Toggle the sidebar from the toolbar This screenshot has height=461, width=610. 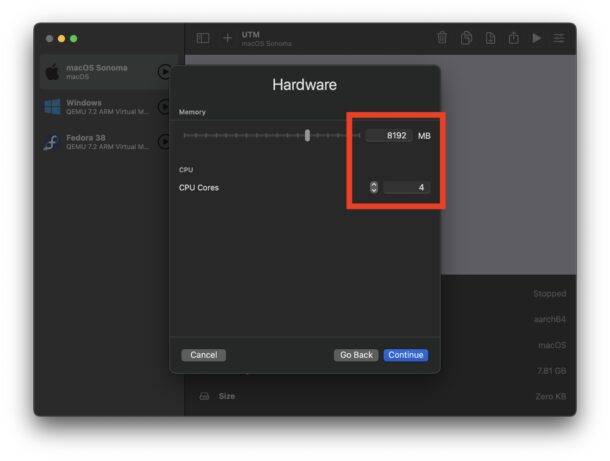point(203,38)
